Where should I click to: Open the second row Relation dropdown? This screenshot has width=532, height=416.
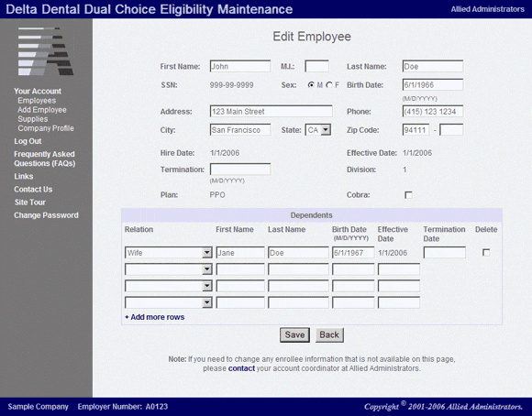168,269
